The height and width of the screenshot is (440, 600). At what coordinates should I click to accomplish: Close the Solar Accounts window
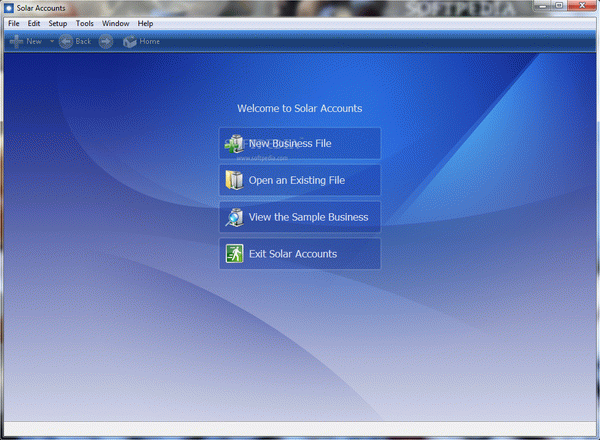[x=582, y=5]
